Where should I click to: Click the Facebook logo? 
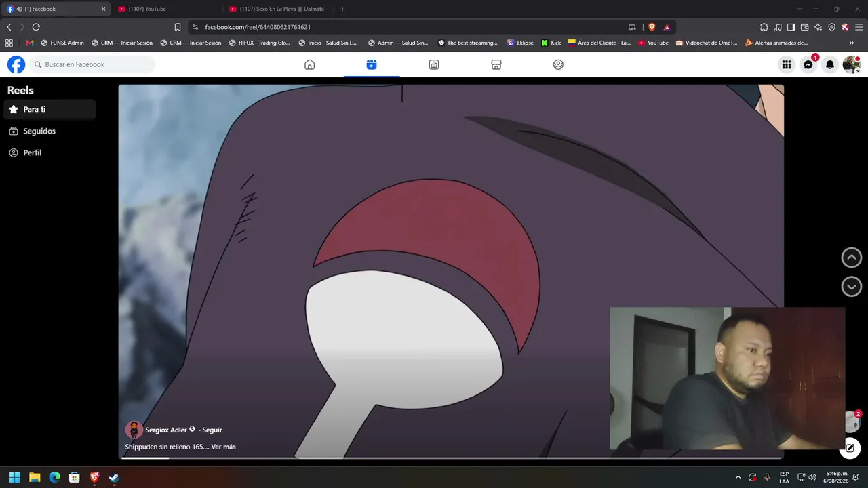click(x=16, y=64)
